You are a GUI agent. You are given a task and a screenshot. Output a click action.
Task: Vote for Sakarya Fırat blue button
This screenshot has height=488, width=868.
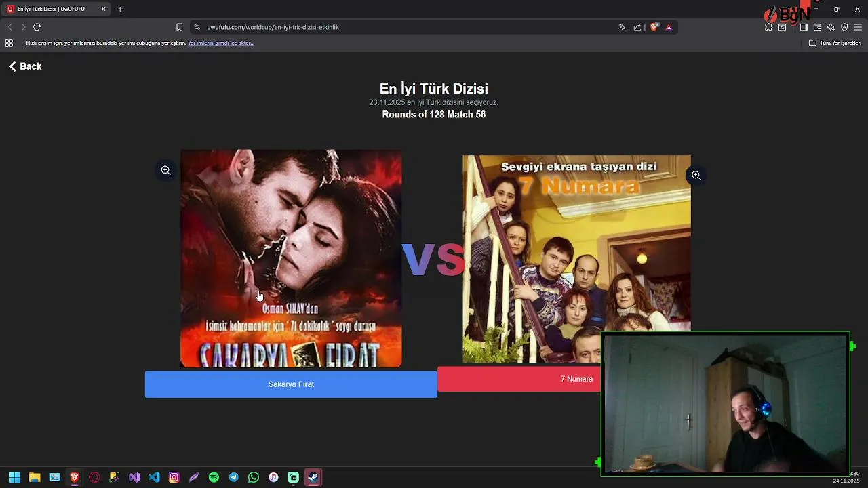pos(291,384)
